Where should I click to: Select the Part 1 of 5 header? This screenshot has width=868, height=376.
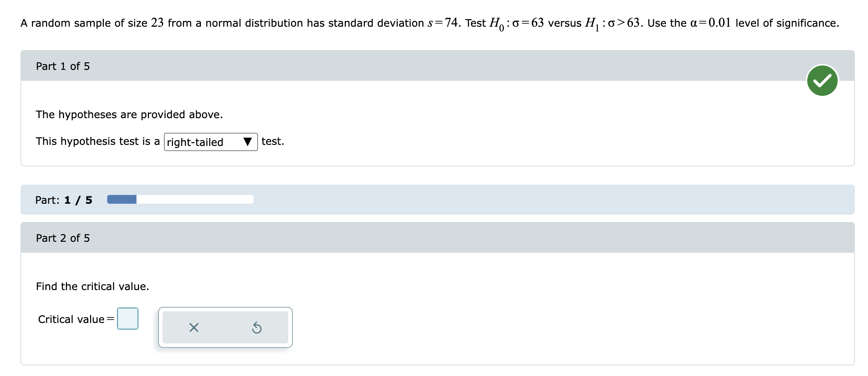click(x=63, y=66)
